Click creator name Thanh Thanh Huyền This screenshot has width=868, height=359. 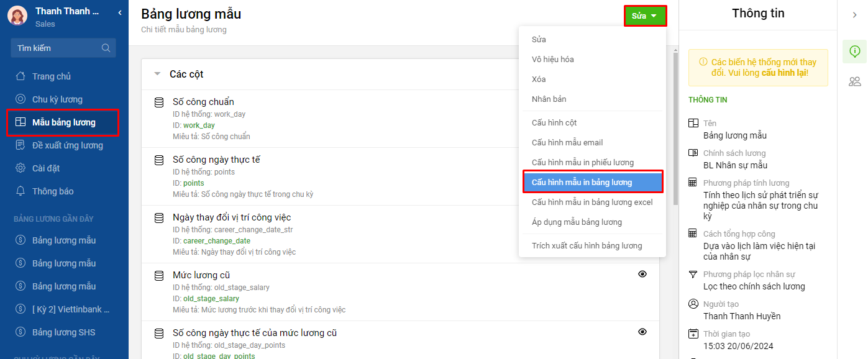pos(742,316)
